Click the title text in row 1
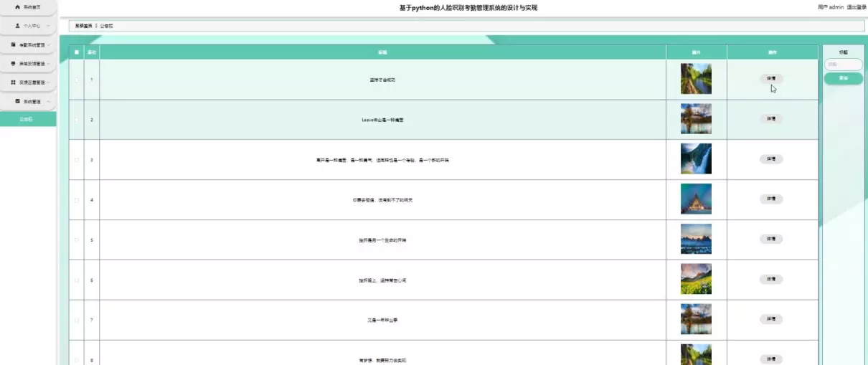The width and height of the screenshot is (868, 365). pos(382,80)
